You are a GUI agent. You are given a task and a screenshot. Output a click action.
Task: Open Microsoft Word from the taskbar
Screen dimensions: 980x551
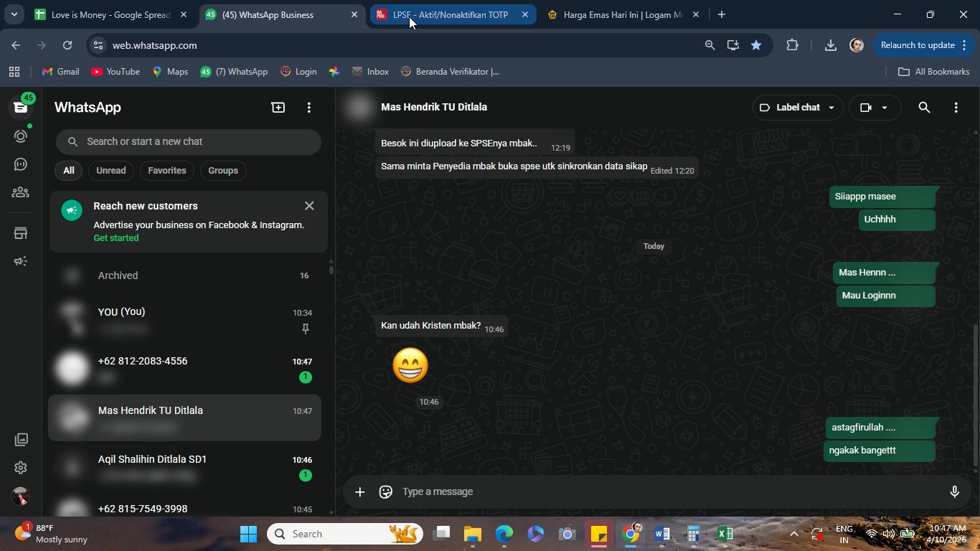[661, 534]
